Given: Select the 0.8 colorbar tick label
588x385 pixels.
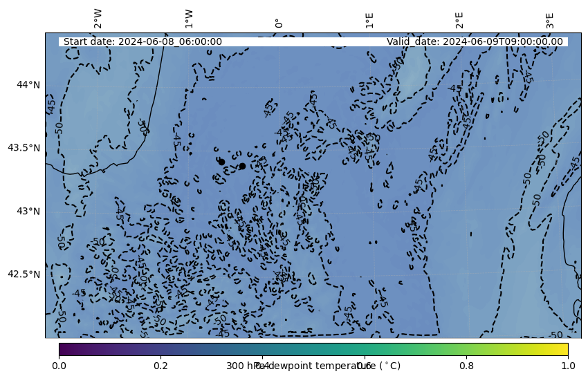Looking at the screenshot, I should click(466, 365).
